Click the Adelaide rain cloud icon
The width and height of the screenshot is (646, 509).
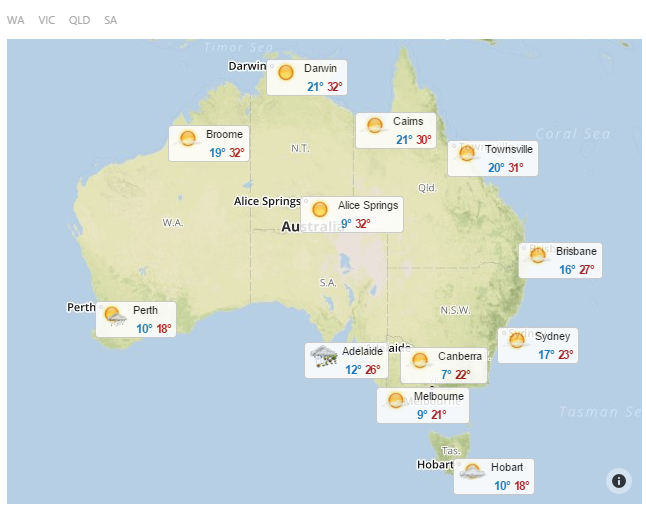point(323,356)
